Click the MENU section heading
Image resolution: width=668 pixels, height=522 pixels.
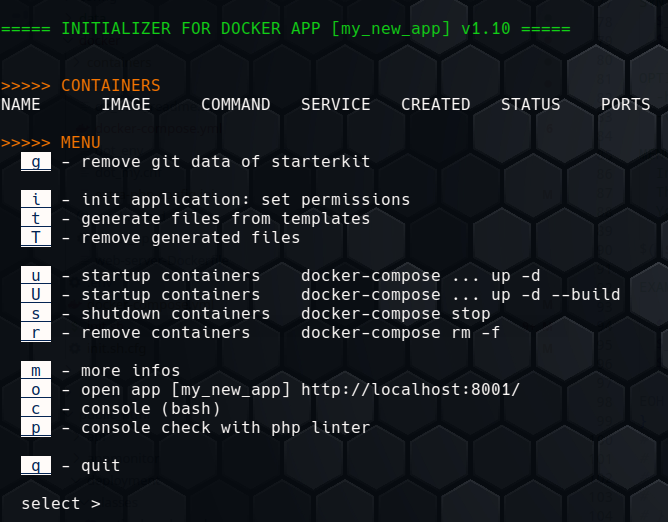tap(81, 142)
